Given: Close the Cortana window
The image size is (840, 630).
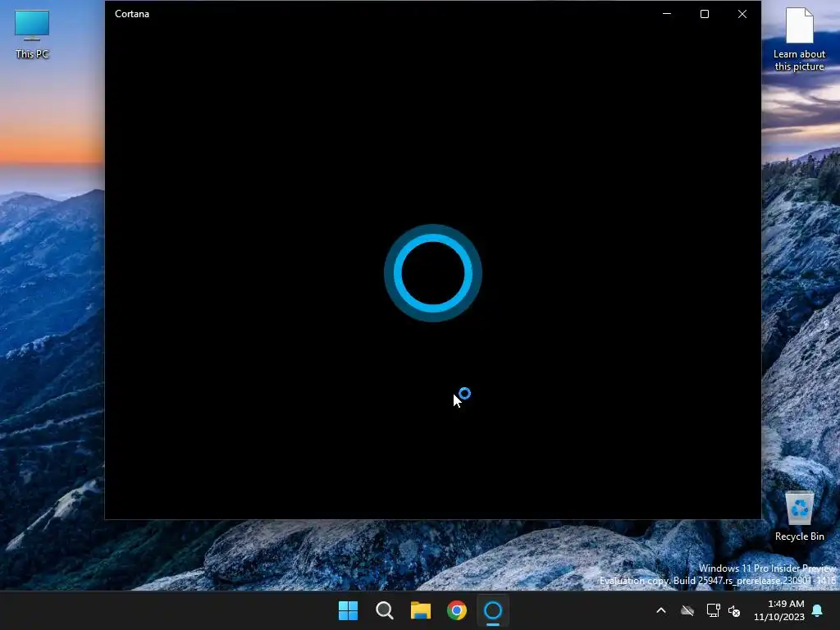Looking at the screenshot, I should click(x=742, y=14).
